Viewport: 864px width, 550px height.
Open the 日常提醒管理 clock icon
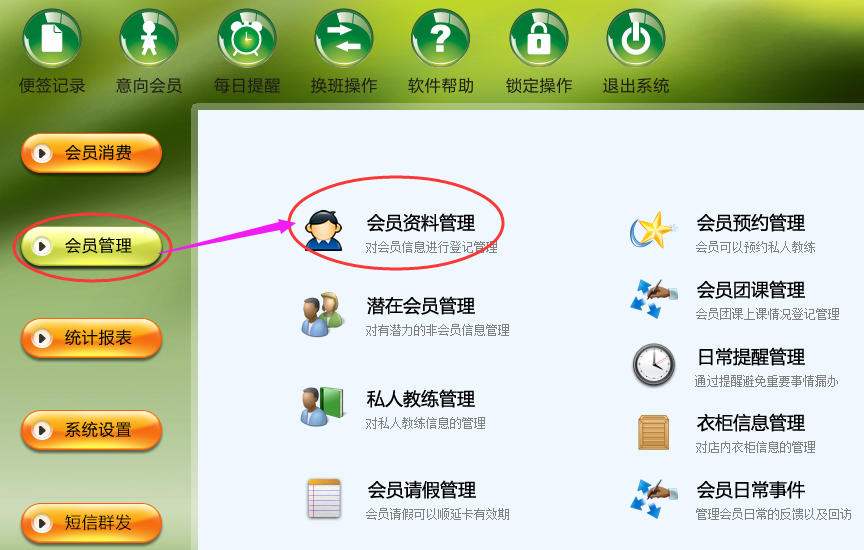[x=654, y=364]
